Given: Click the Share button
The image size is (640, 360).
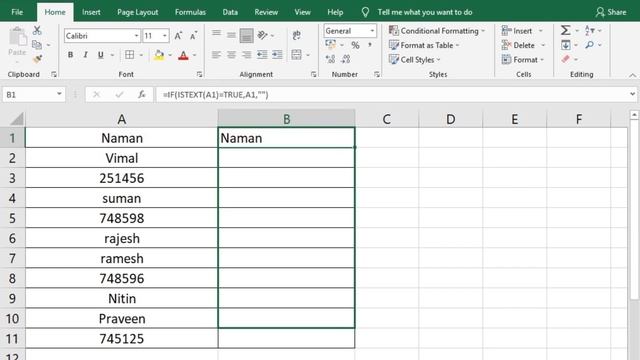Looking at the screenshot, I should (x=611, y=12).
